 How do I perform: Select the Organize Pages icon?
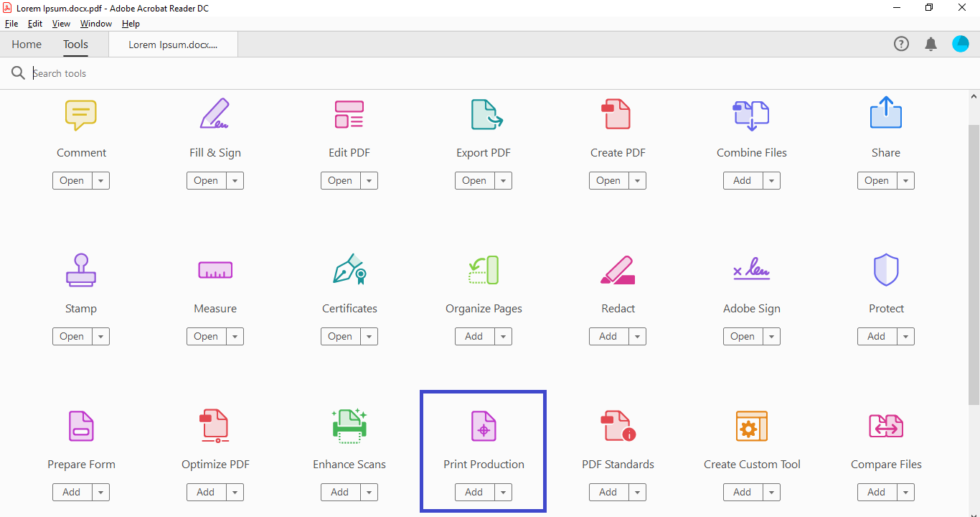pos(484,270)
